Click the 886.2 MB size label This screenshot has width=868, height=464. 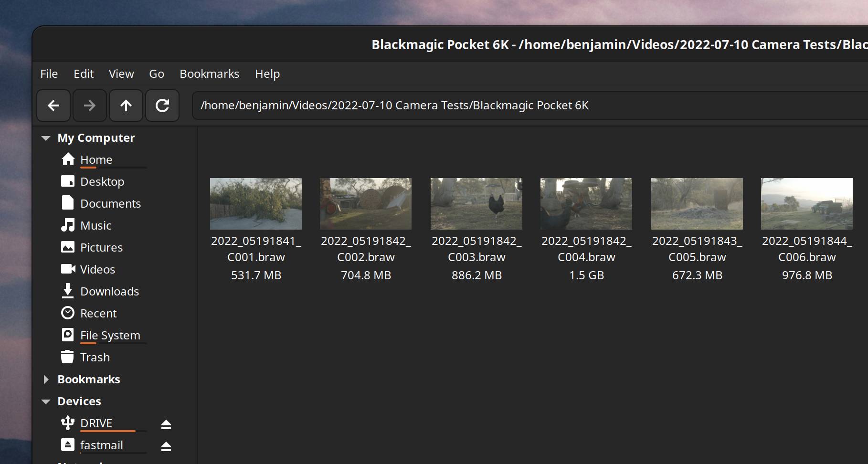click(x=476, y=275)
